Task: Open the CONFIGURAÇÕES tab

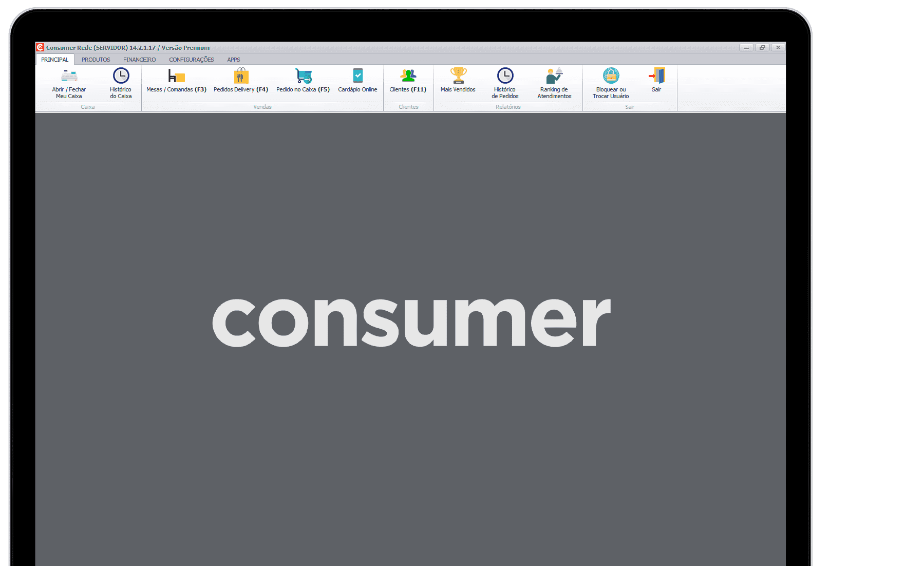Action: point(192,60)
